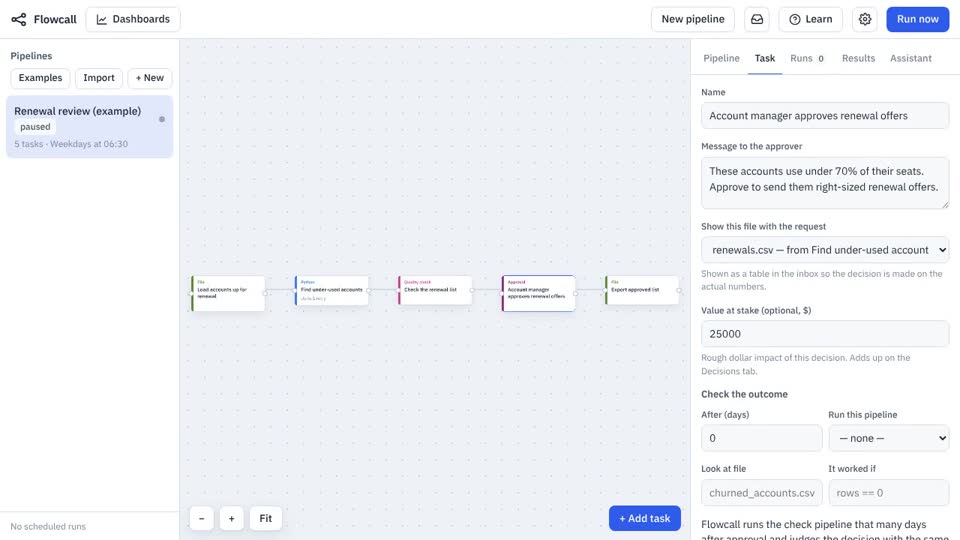Switch to the Pipeline tab

point(721,58)
